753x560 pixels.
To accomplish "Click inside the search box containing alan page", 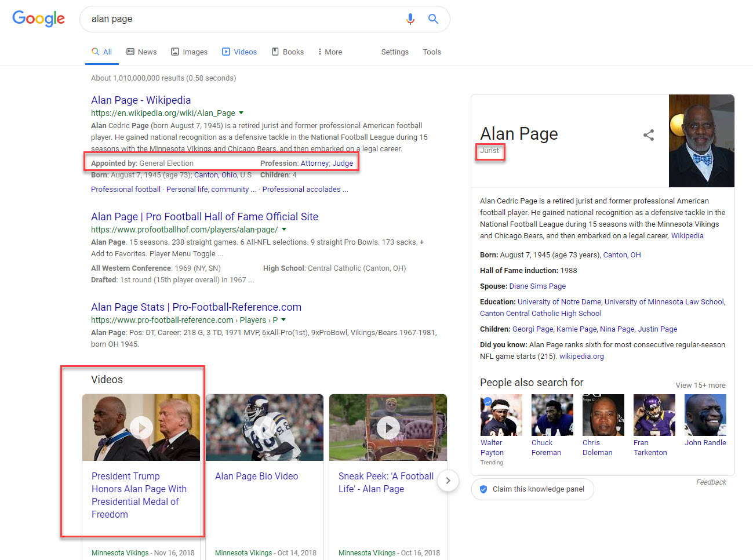I will (243, 19).
